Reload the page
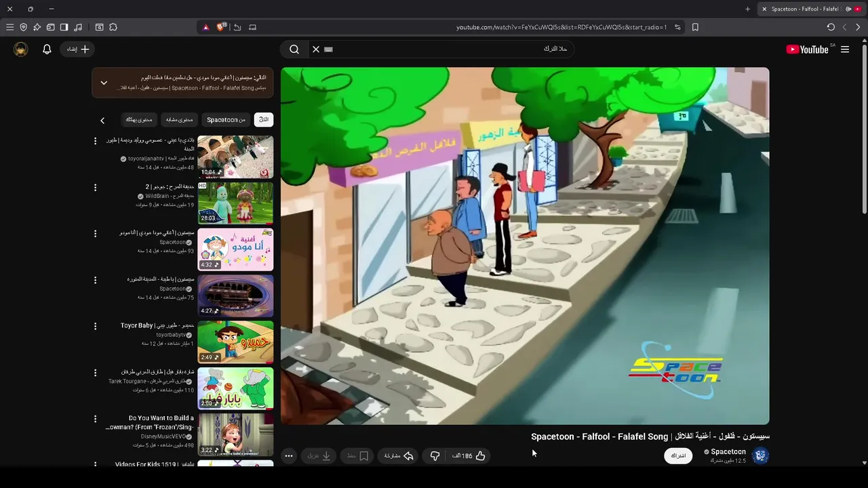 pyautogui.click(x=831, y=27)
